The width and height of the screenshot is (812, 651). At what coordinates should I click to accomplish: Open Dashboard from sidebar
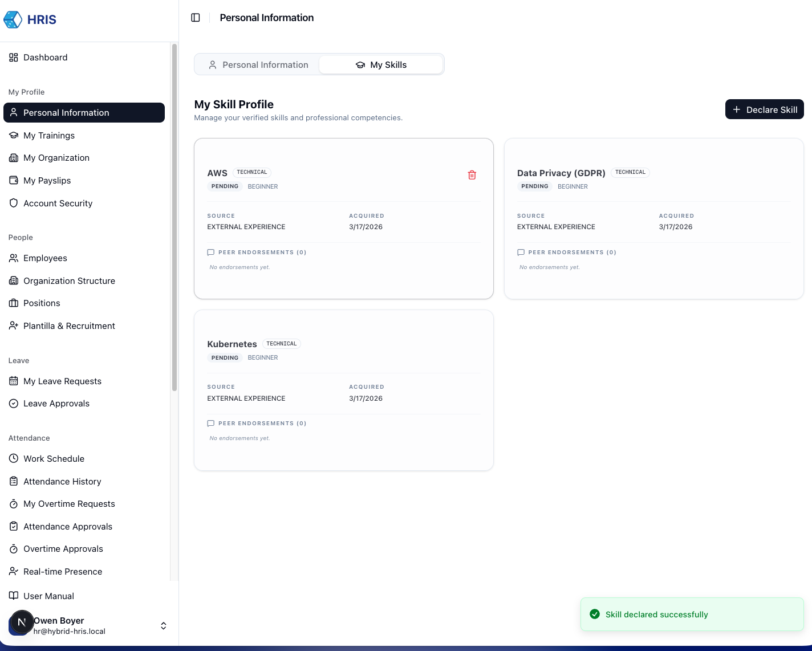click(x=45, y=58)
